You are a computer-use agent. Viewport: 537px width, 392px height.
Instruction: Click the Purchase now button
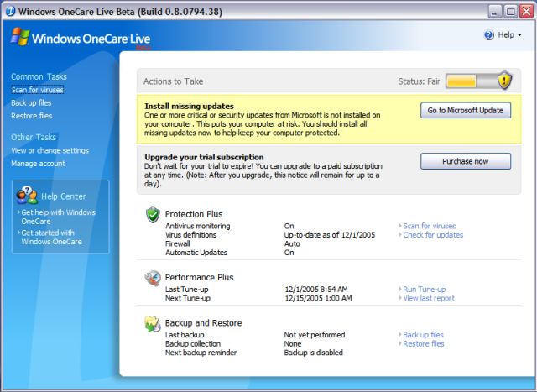(x=466, y=161)
